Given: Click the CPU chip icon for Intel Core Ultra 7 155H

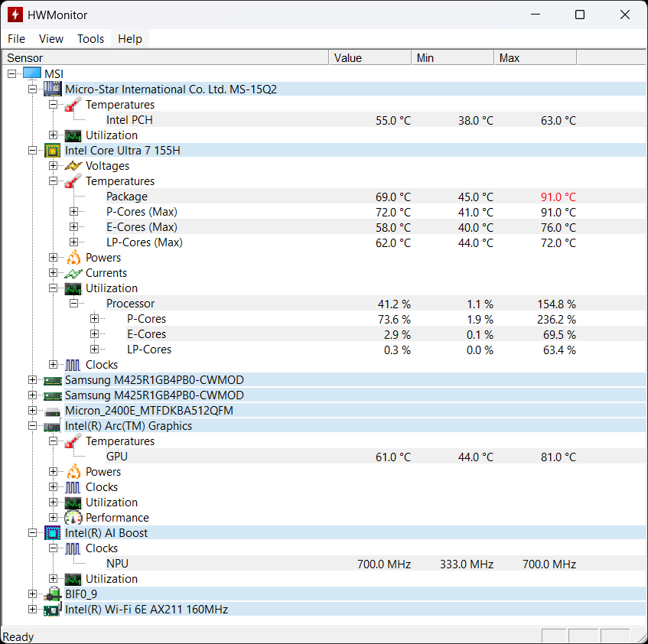Looking at the screenshot, I should point(53,151).
